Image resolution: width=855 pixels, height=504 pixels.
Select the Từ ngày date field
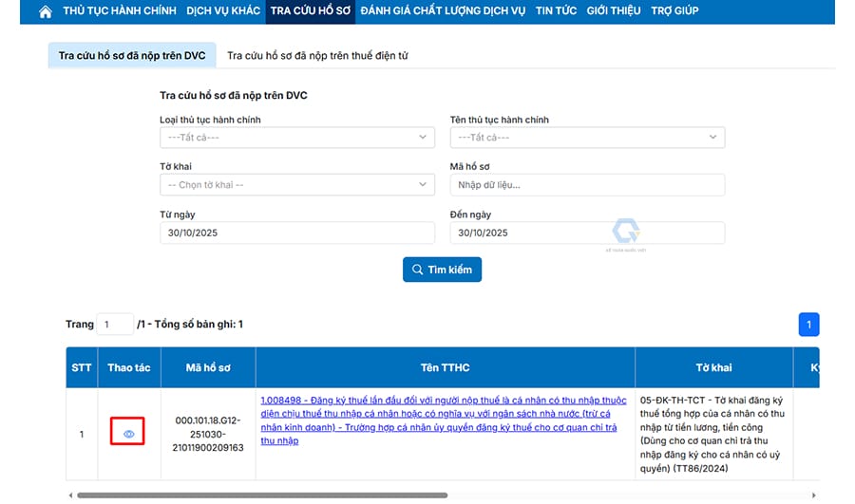point(296,233)
